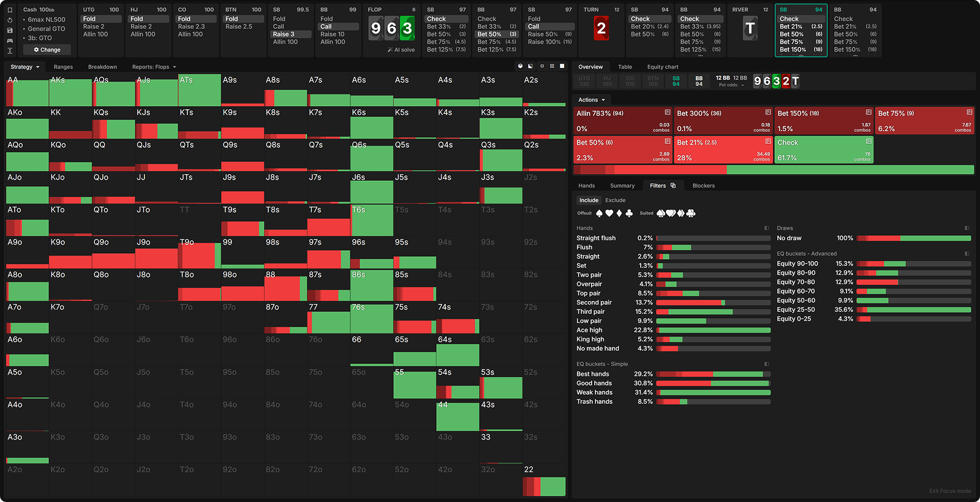Toggle the Draws section layout icon
The height and width of the screenshot is (502, 980).
tap(967, 228)
